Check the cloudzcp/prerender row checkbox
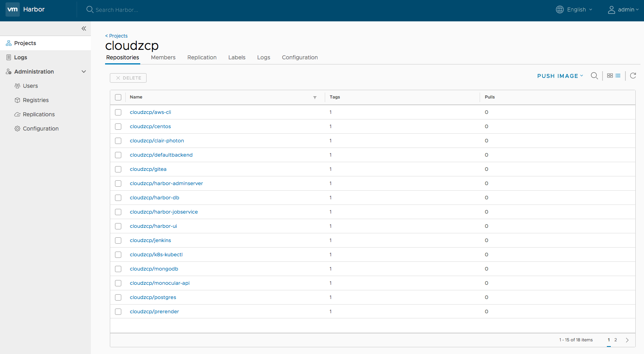Image resolution: width=644 pixels, height=354 pixels. pos(118,312)
